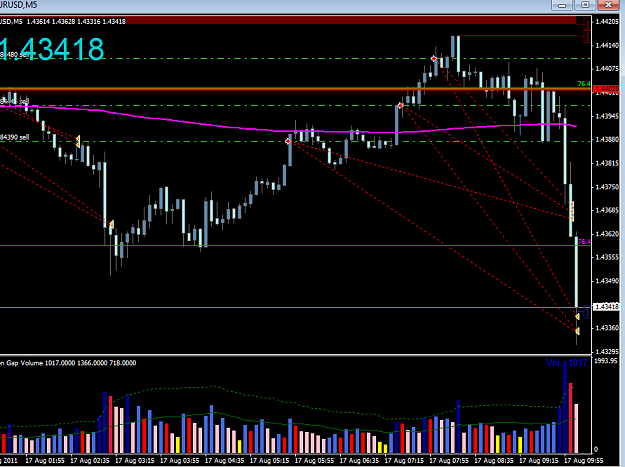Click the orange close arrow just below the current price line
Viewport: 625px width, 467px height.
[577, 316]
